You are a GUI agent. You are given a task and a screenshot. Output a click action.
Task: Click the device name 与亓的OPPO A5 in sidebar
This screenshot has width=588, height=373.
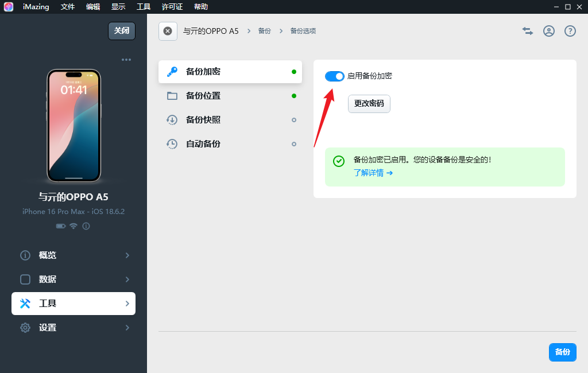coord(73,197)
